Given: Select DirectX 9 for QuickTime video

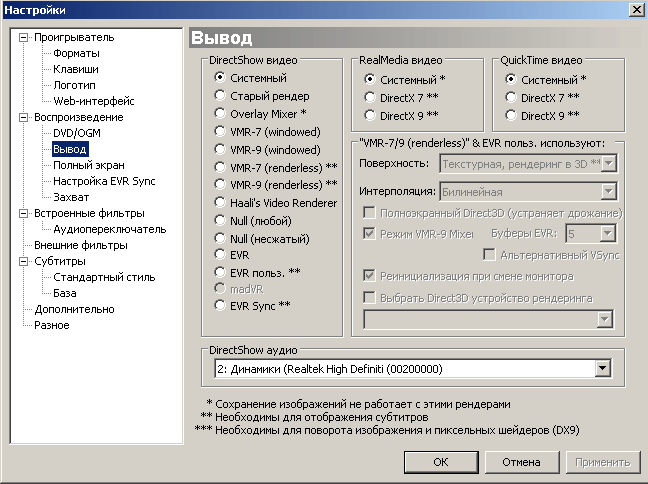Looking at the screenshot, I should click(x=512, y=115).
